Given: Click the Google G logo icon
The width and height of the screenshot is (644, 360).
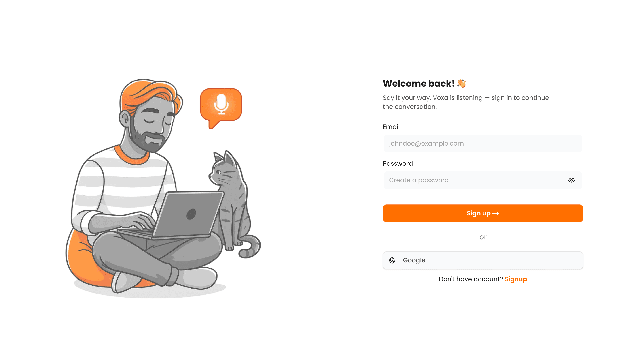Looking at the screenshot, I should point(392,260).
